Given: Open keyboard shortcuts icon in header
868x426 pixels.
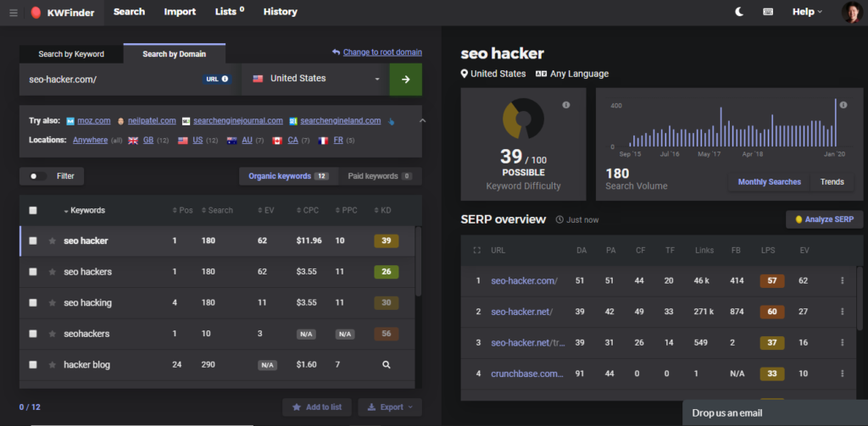Looking at the screenshot, I should pyautogui.click(x=768, y=12).
